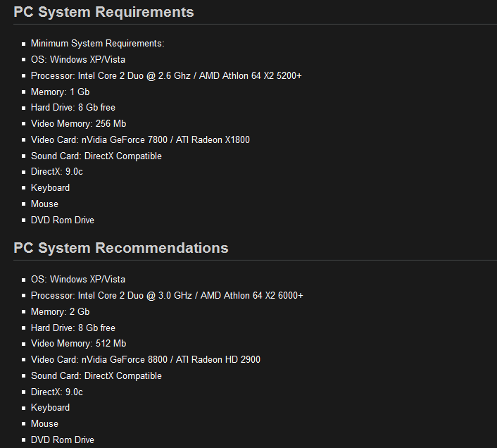The width and height of the screenshot is (497, 448).
Task: Click the "PC System Requirements" heading
Action: (103, 12)
